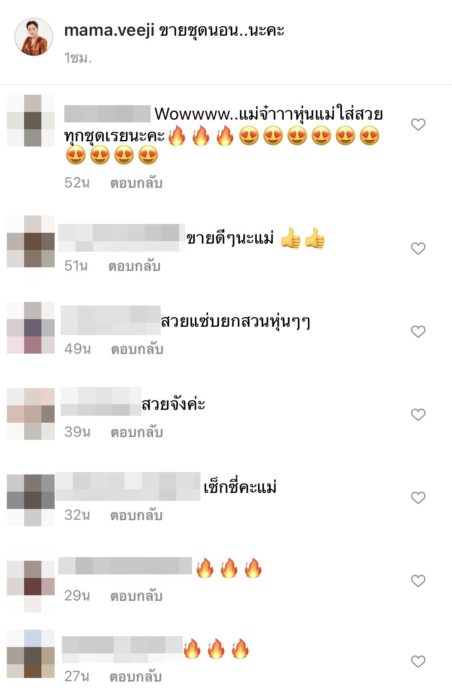
Task: Reply to the comment from 29 minutes ago
Action: [136, 596]
